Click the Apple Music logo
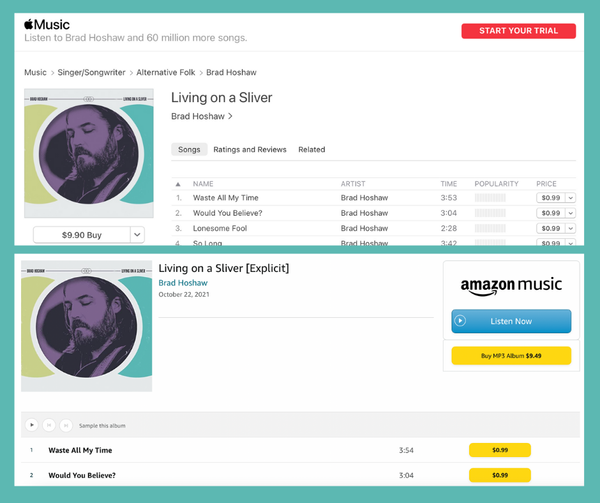Screen dimensions: 600x503 pos(47,24)
